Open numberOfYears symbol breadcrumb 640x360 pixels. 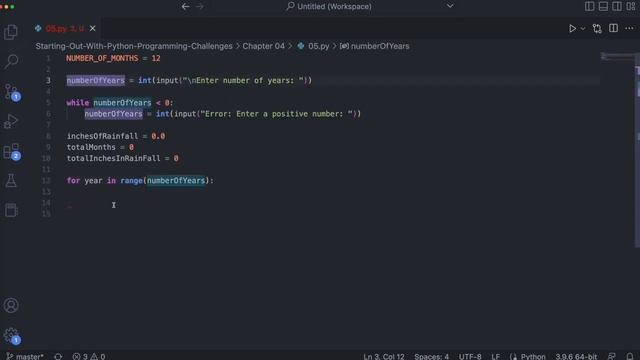tap(375, 46)
